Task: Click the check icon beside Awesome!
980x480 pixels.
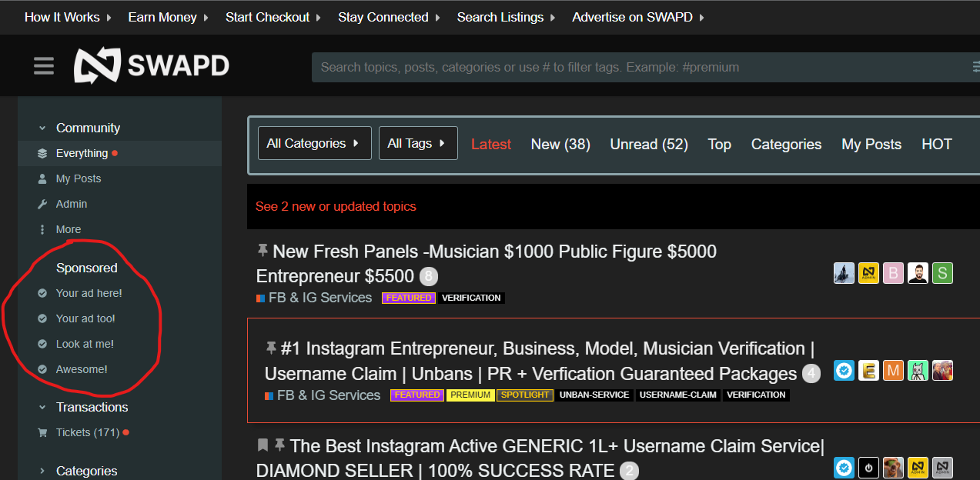Action: click(x=42, y=369)
